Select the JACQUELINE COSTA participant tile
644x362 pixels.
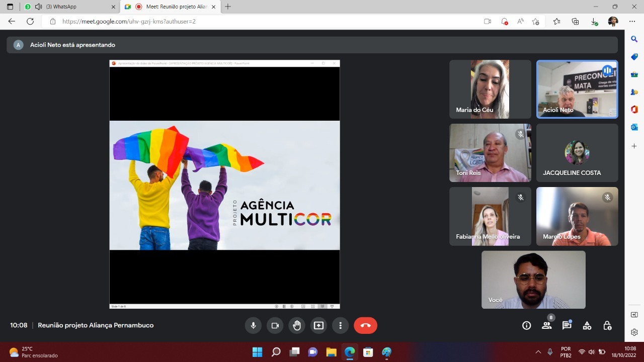click(577, 153)
